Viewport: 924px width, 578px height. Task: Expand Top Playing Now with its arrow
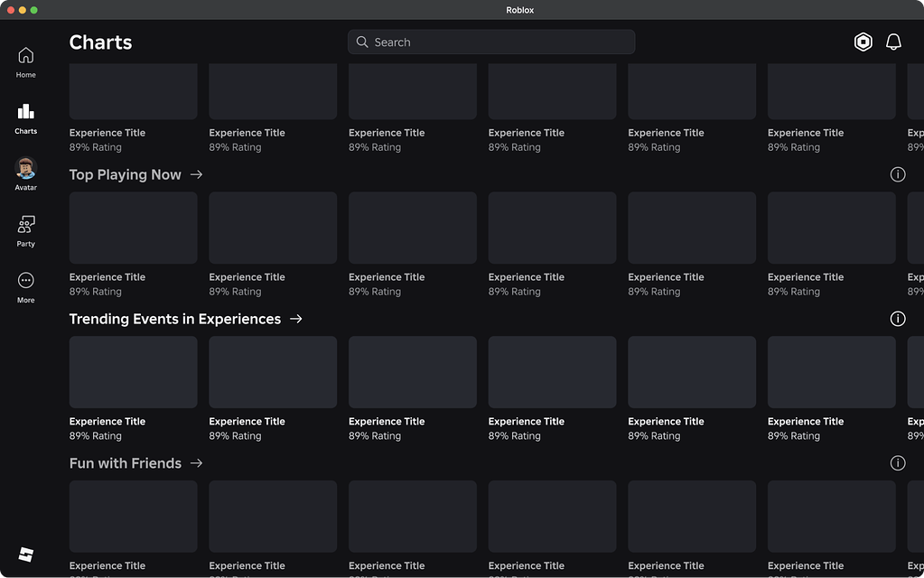196,174
